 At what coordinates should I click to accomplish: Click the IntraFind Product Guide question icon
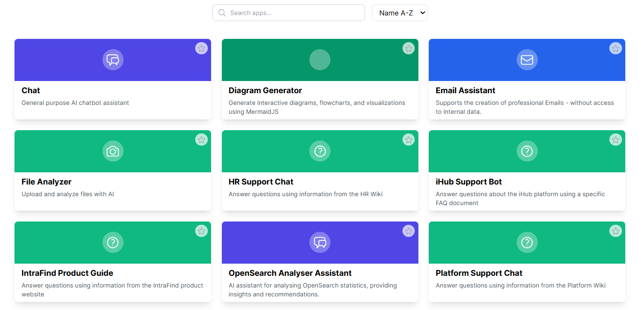[x=113, y=243]
